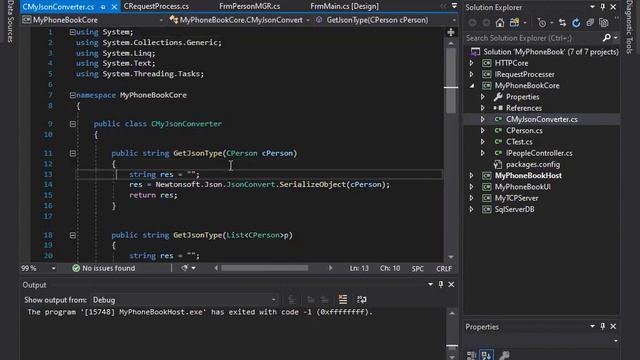The image size is (640, 360).
Task: Click Collapse All icon in Solution Explorer
Action: pos(590,23)
